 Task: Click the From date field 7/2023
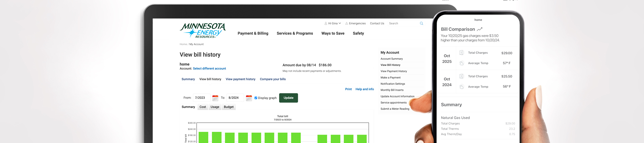pyautogui.click(x=202, y=98)
